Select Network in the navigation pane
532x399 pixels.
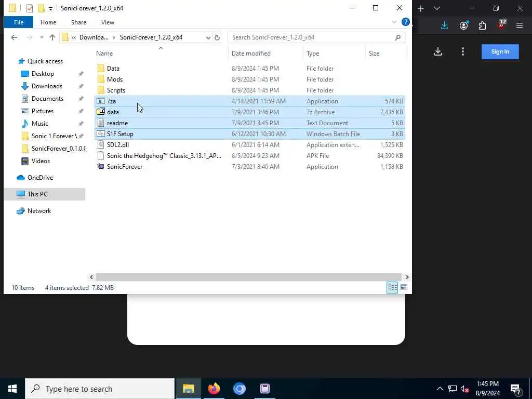pos(39,211)
